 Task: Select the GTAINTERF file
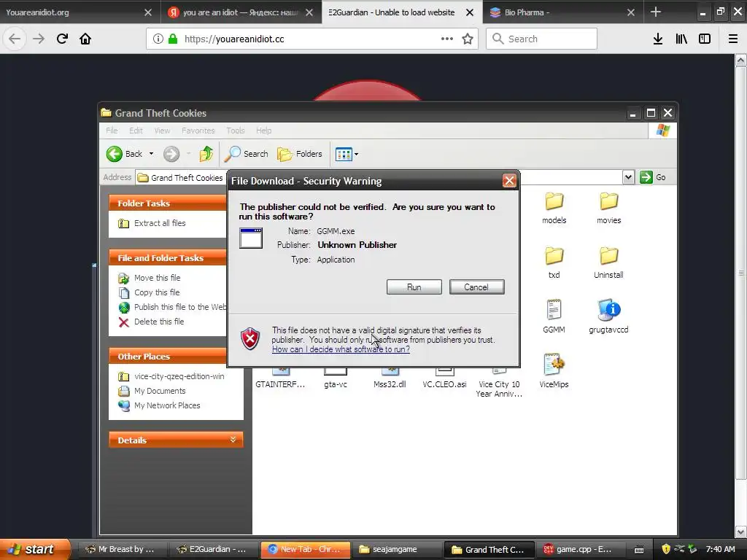pyautogui.click(x=280, y=380)
